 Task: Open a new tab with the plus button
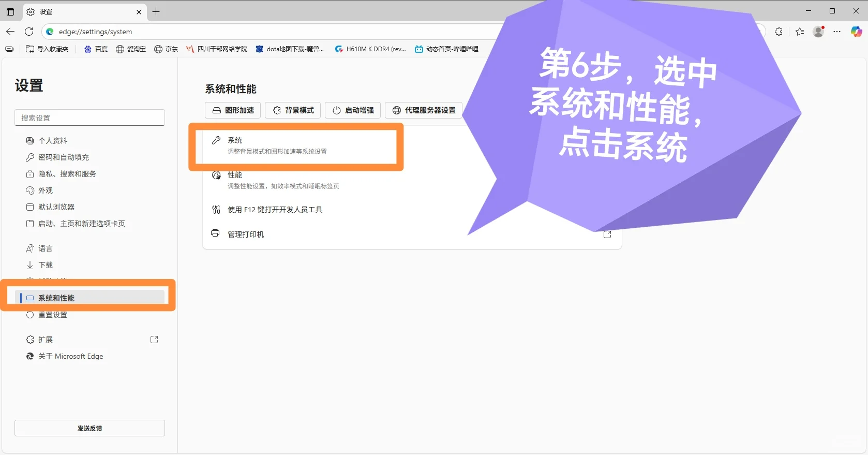click(x=156, y=11)
